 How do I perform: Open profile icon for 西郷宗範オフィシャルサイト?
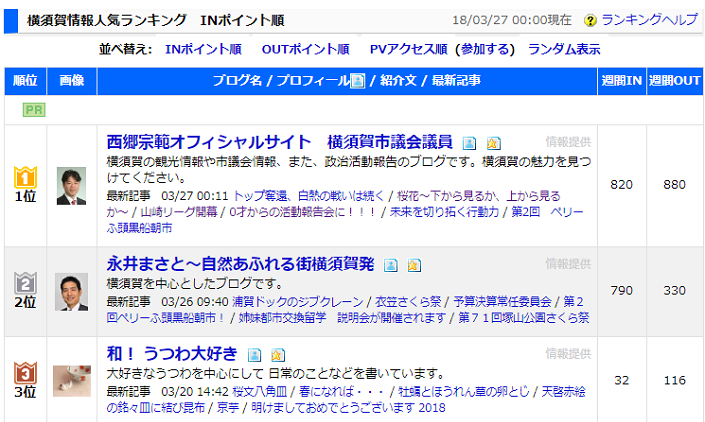pyautogui.click(x=469, y=143)
